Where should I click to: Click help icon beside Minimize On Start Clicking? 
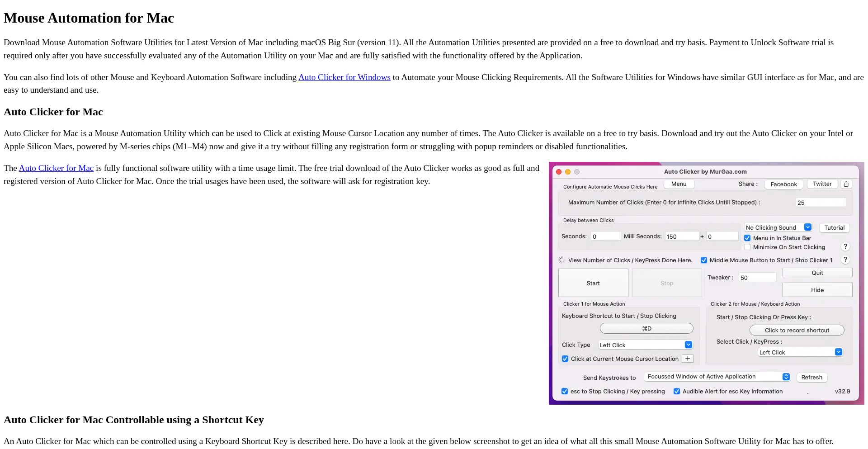point(845,247)
